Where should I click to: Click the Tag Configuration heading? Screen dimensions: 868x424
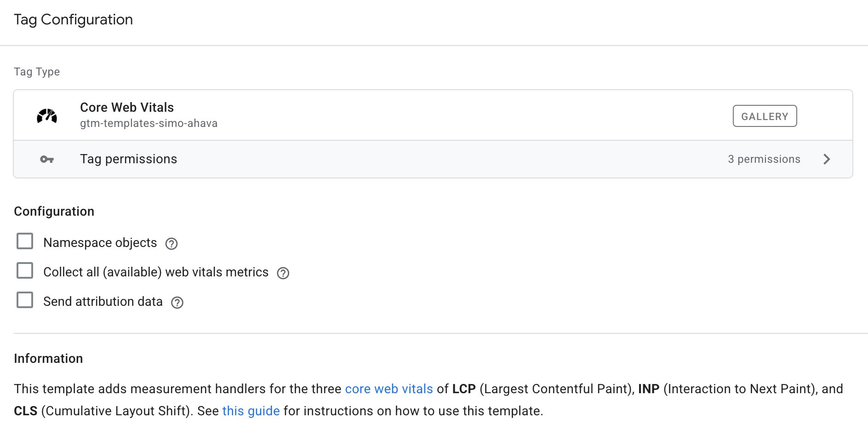pyautogui.click(x=74, y=20)
